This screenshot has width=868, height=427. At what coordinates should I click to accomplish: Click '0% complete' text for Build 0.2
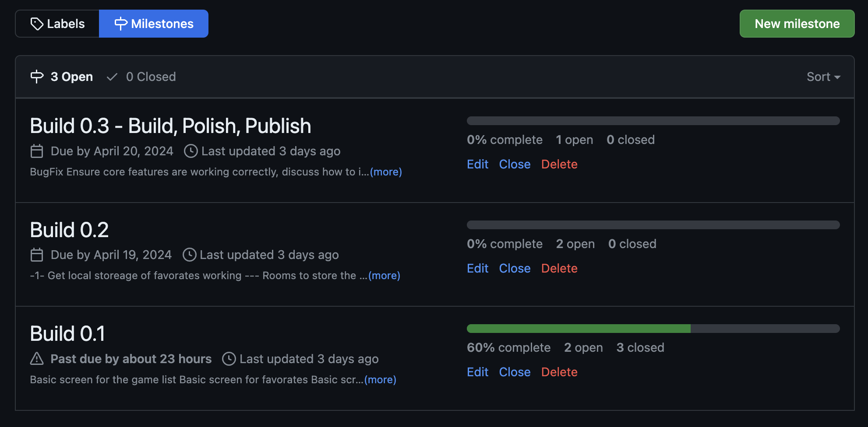505,244
